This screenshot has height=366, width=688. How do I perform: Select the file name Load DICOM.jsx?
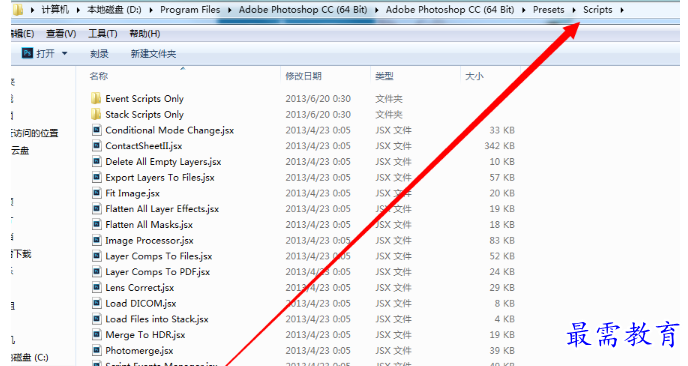(141, 304)
